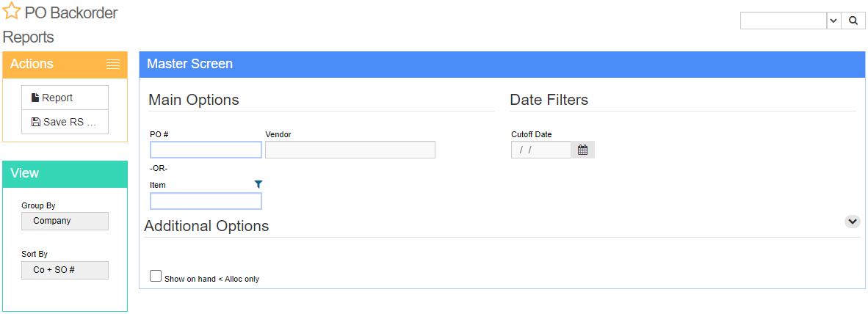Click the Cutoff Date text field
868x314 pixels.
[x=540, y=150]
